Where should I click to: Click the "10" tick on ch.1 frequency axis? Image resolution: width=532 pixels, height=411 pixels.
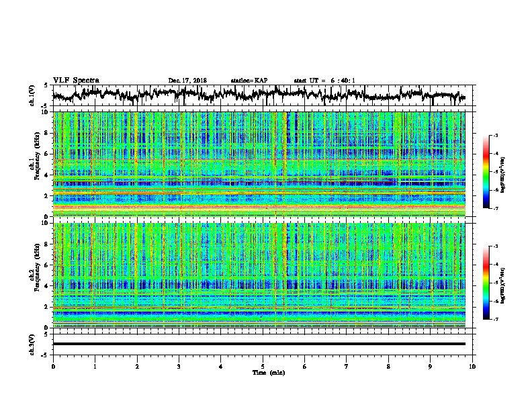(46, 112)
